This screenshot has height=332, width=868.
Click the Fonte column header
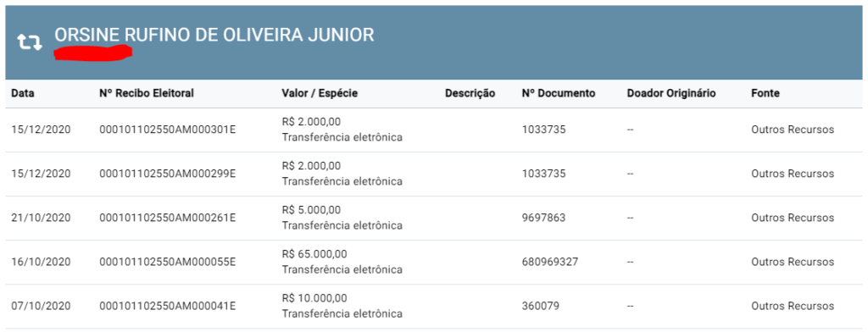point(765,93)
